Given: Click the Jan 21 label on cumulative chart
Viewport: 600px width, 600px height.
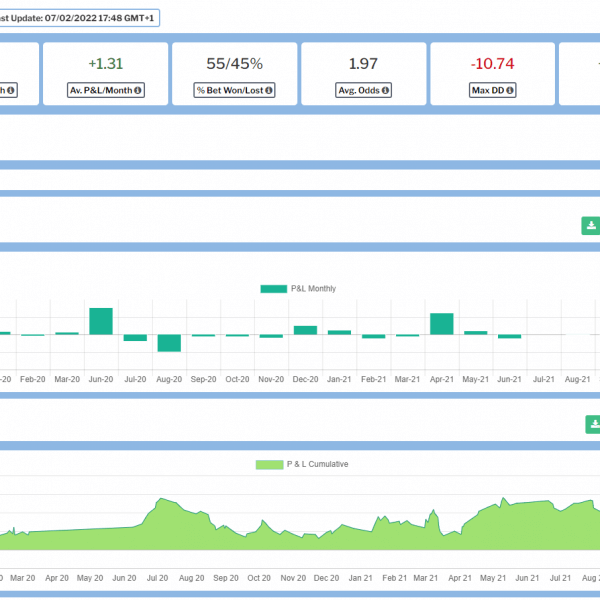Looking at the screenshot, I should click(x=360, y=578).
